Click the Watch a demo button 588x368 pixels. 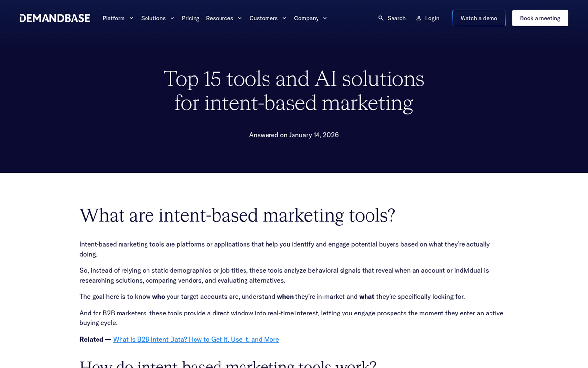click(x=479, y=18)
